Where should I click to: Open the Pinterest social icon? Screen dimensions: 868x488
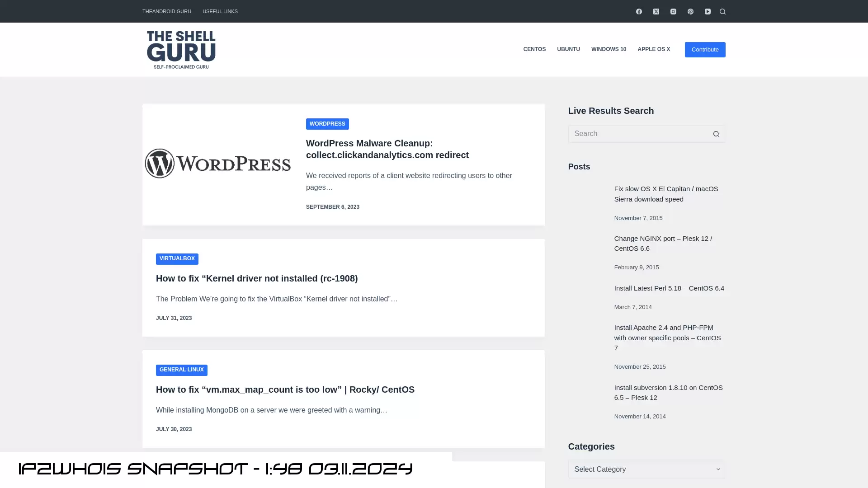pyautogui.click(x=690, y=11)
